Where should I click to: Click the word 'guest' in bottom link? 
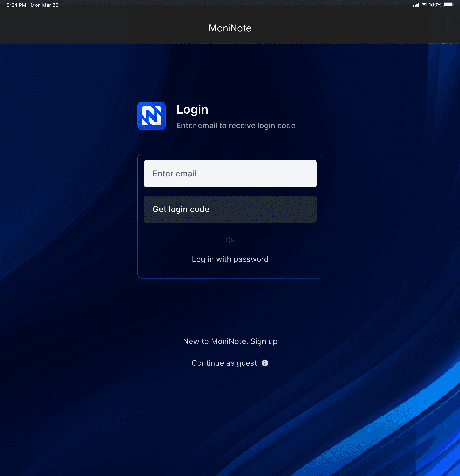pos(247,363)
